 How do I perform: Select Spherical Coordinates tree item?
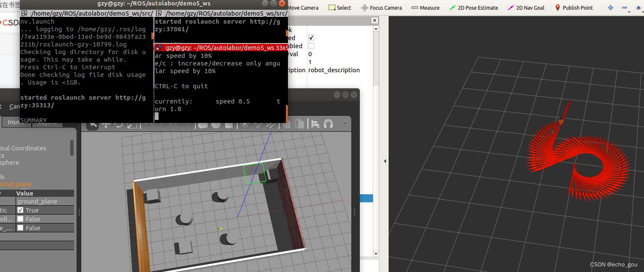coord(23,148)
